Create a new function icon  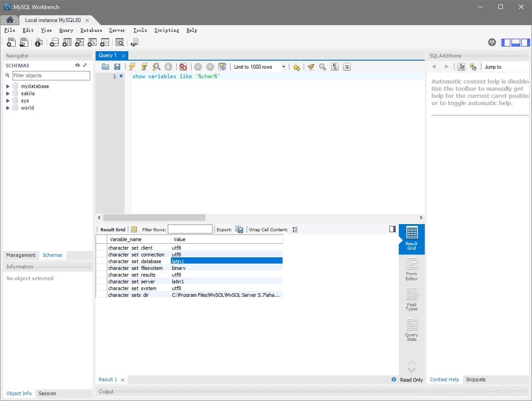[105, 43]
